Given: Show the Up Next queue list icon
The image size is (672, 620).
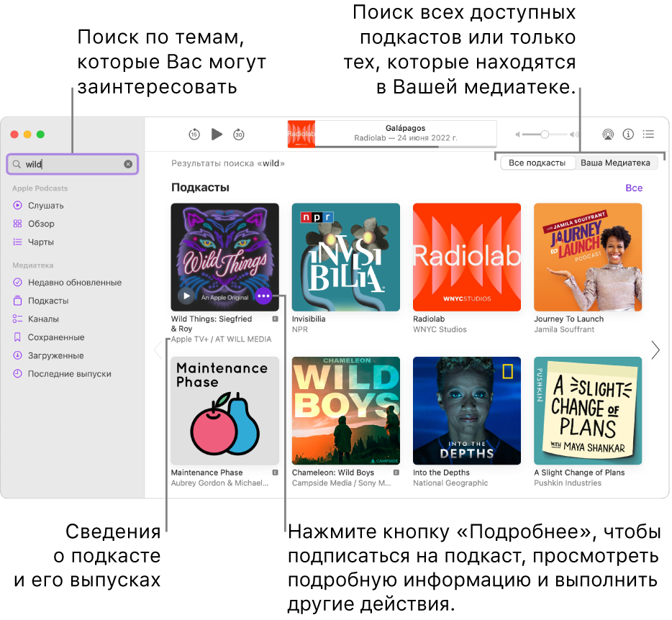Looking at the screenshot, I should [648, 135].
